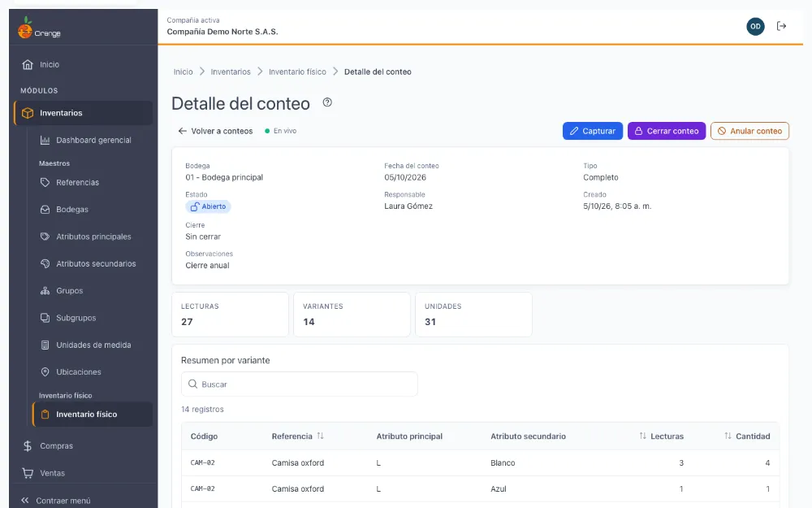Sort by the Cantidad column arrows

pyautogui.click(x=728, y=436)
